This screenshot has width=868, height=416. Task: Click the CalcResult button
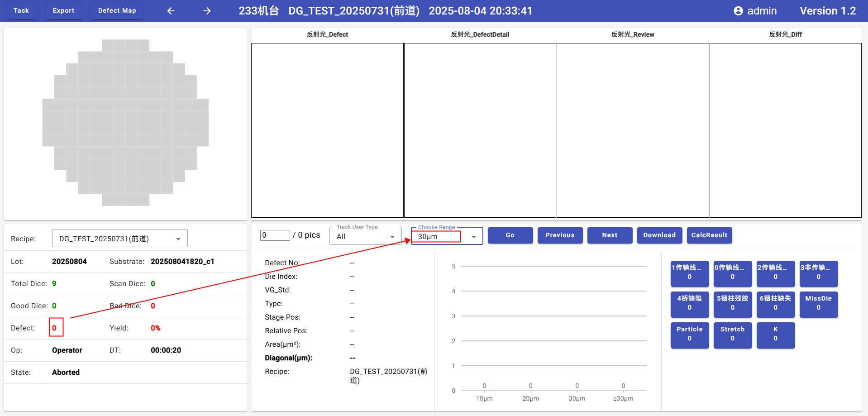709,235
